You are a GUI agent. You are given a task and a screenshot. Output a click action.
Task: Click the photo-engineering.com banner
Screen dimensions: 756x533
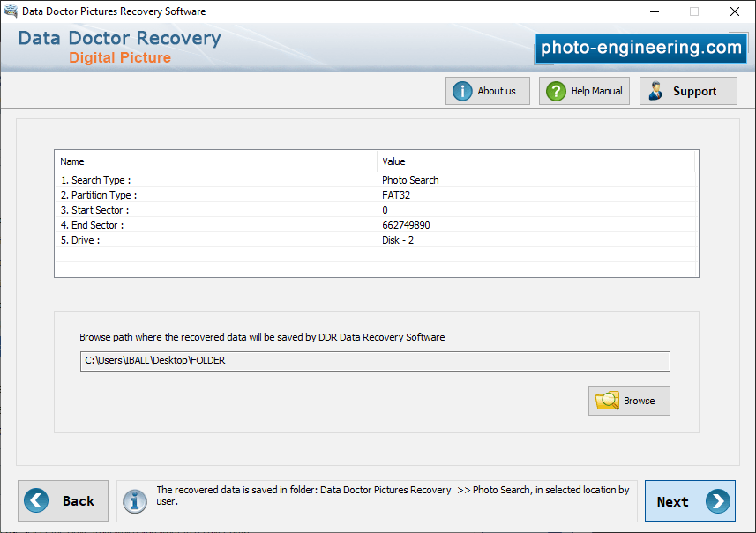(x=640, y=49)
